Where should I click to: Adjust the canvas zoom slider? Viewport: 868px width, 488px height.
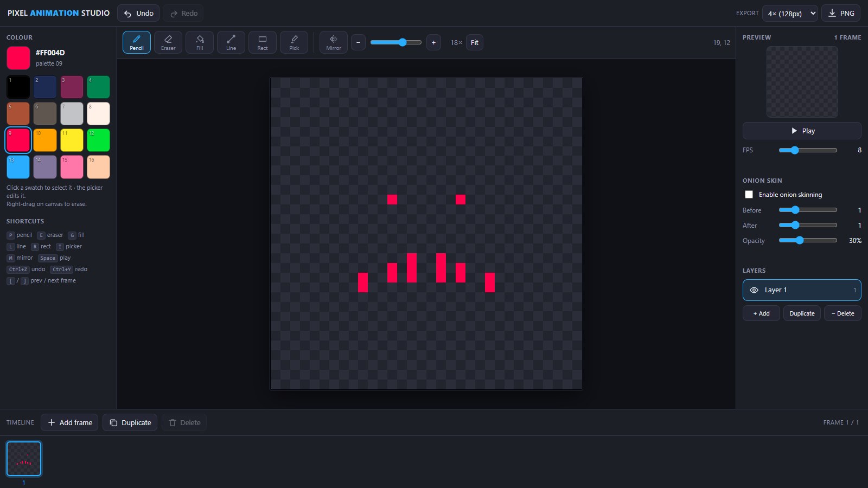click(x=395, y=42)
